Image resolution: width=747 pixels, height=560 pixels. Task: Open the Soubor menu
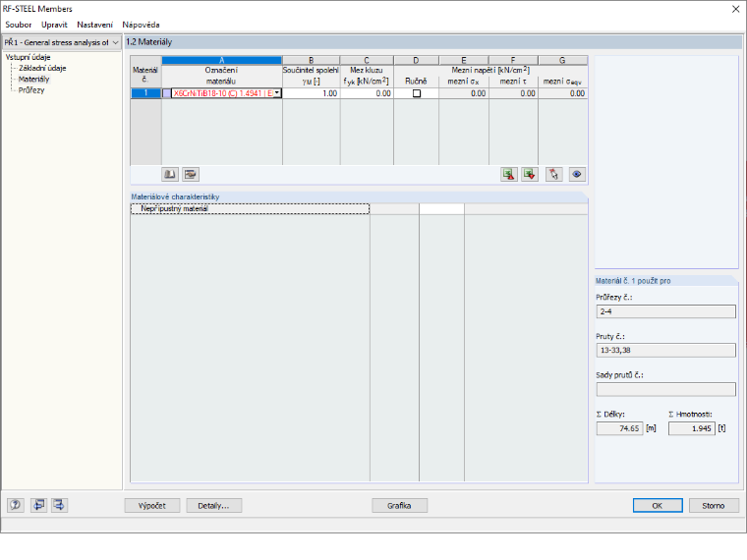(18, 25)
